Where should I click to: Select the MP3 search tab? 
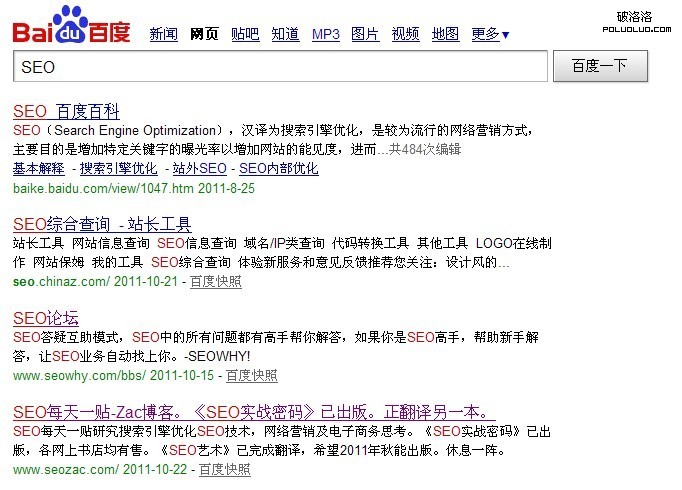point(325,34)
